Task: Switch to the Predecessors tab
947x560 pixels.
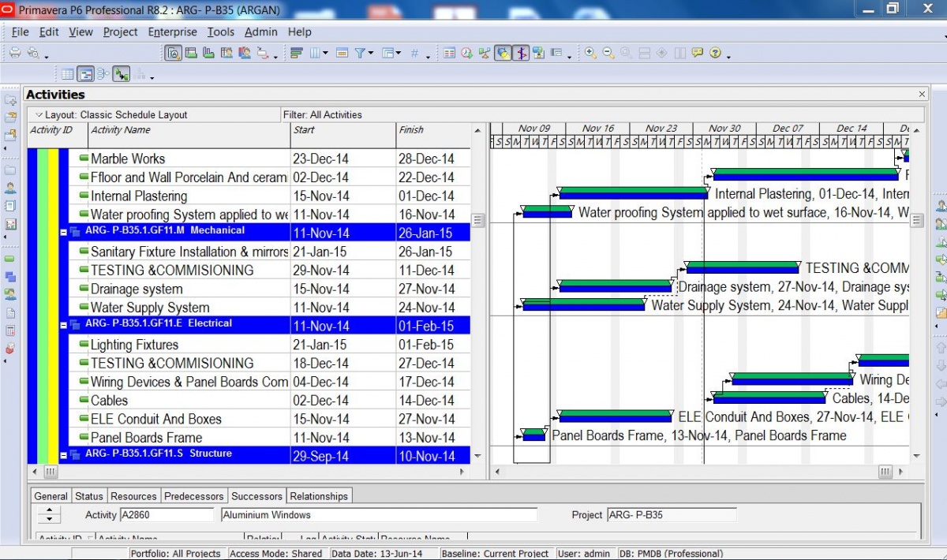Action: (193, 496)
